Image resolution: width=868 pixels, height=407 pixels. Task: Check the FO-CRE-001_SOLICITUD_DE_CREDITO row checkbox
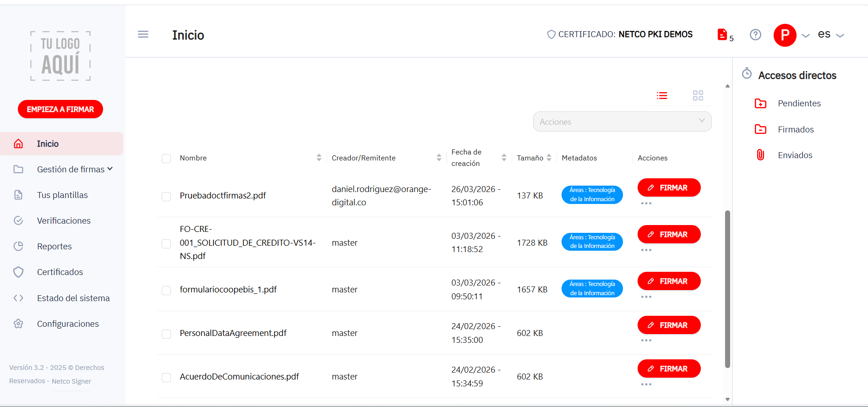tap(166, 243)
